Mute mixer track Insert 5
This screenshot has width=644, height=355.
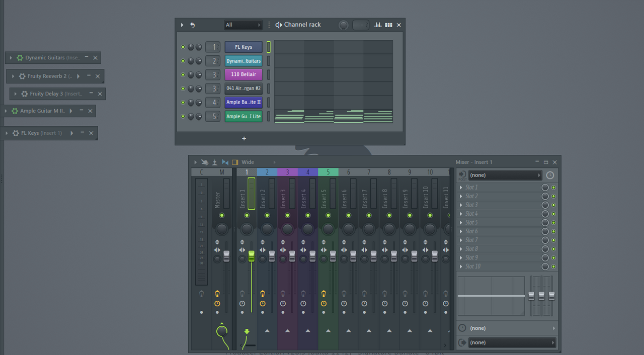pos(328,215)
